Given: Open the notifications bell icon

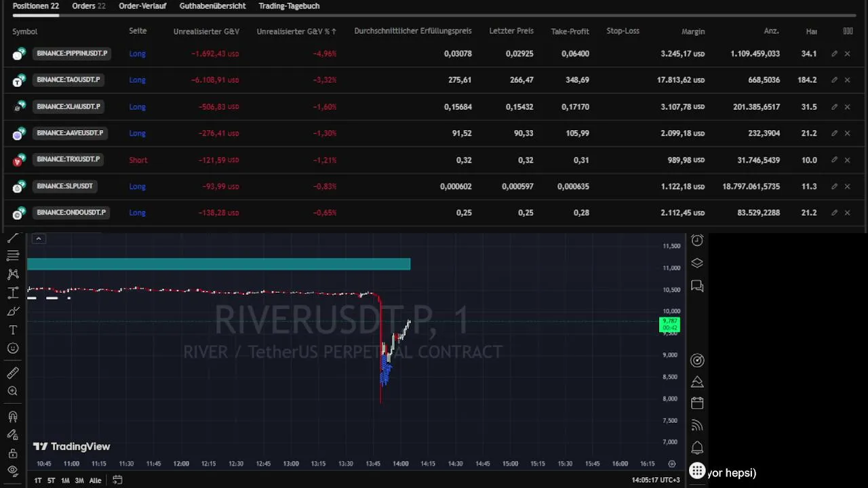Looking at the screenshot, I should pyautogui.click(x=697, y=448).
